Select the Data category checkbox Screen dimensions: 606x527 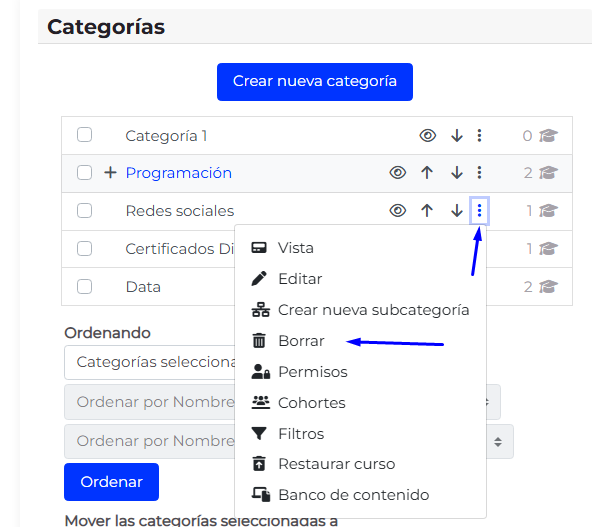pos(85,287)
